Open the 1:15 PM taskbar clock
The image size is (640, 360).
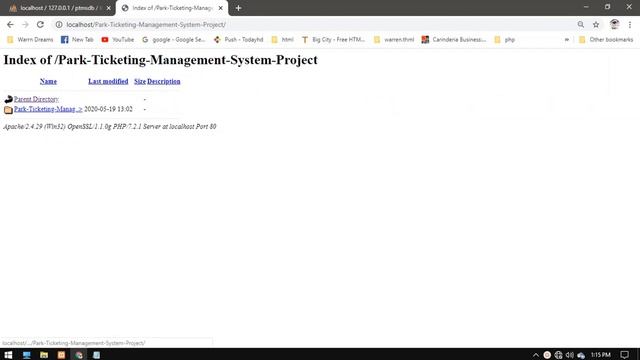coord(600,355)
